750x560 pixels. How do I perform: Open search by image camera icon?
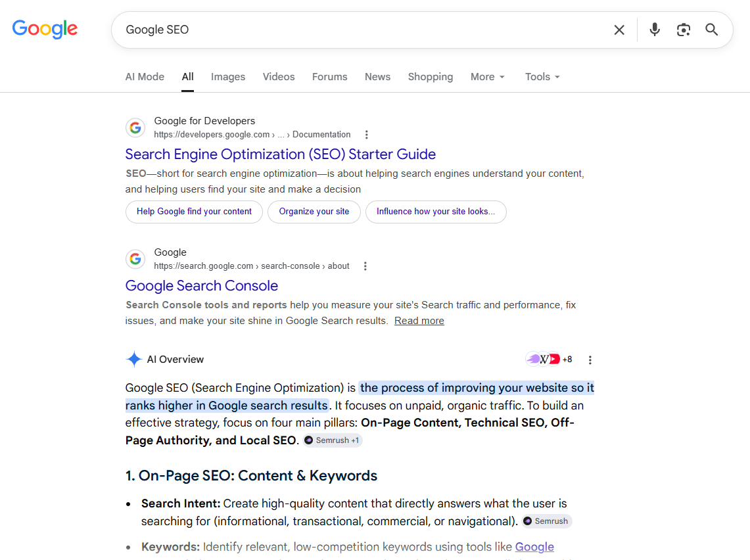click(x=683, y=30)
